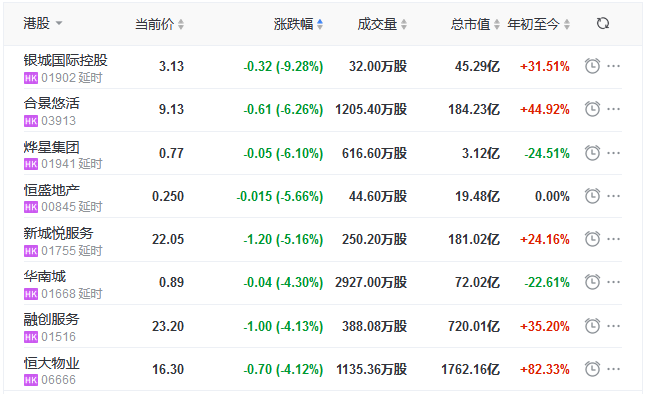Sort by 成交量 column
The height and width of the screenshot is (394, 645).
[x=382, y=24]
